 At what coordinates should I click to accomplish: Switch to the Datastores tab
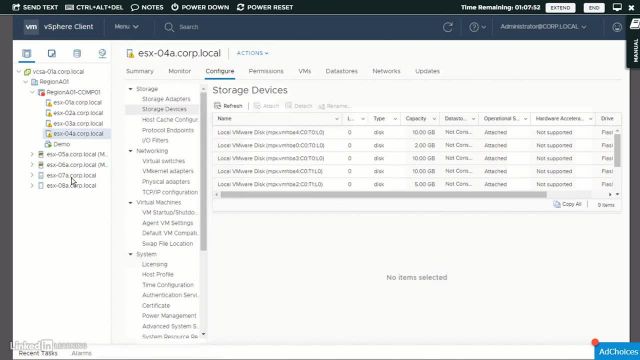coord(342,71)
